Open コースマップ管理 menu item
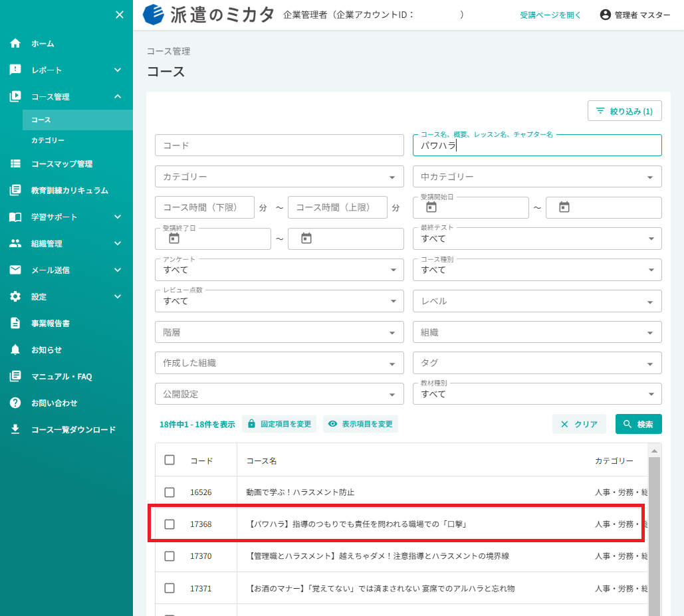This screenshot has width=684, height=616. coord(66,164)
